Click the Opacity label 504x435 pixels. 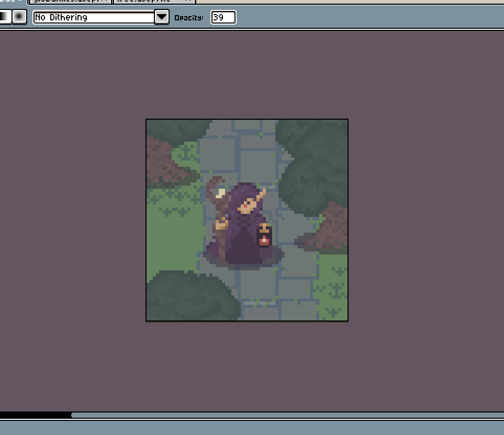(189, 18)
